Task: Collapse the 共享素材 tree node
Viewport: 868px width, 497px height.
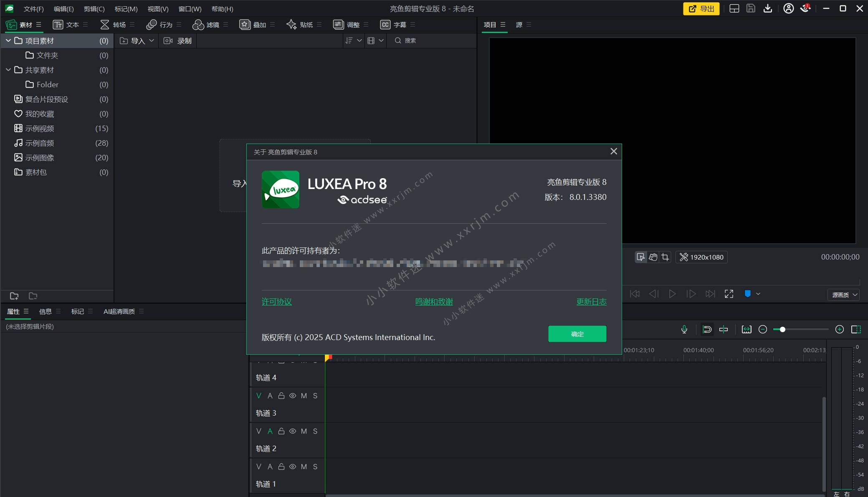Action: [x=8, y=70]
